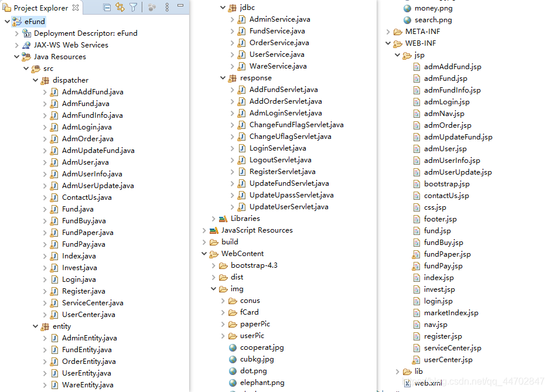550x392 pixels.
Task: Expand Deployment Descriptor: eFund node
Action: point(16,33)
